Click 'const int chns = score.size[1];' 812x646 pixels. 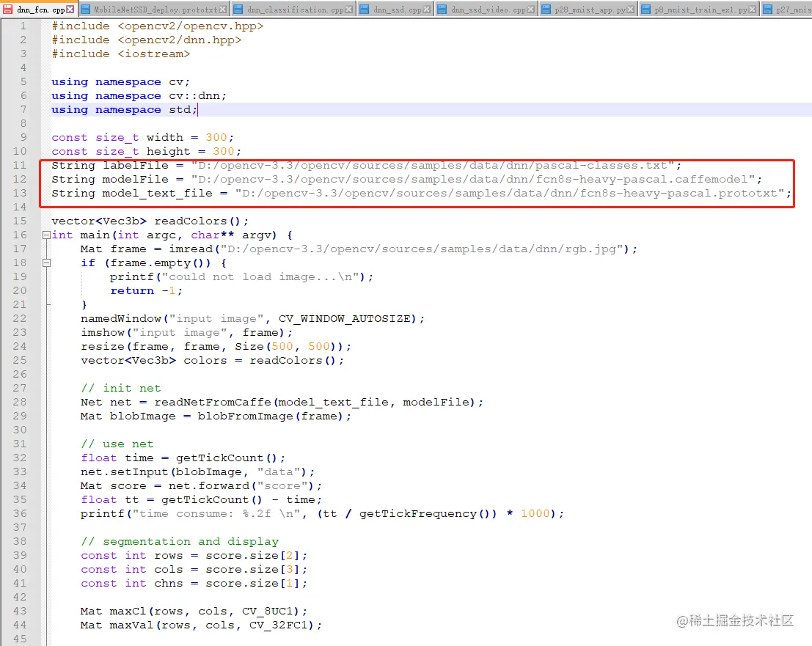pyautogui.click(x=194, y=584)
